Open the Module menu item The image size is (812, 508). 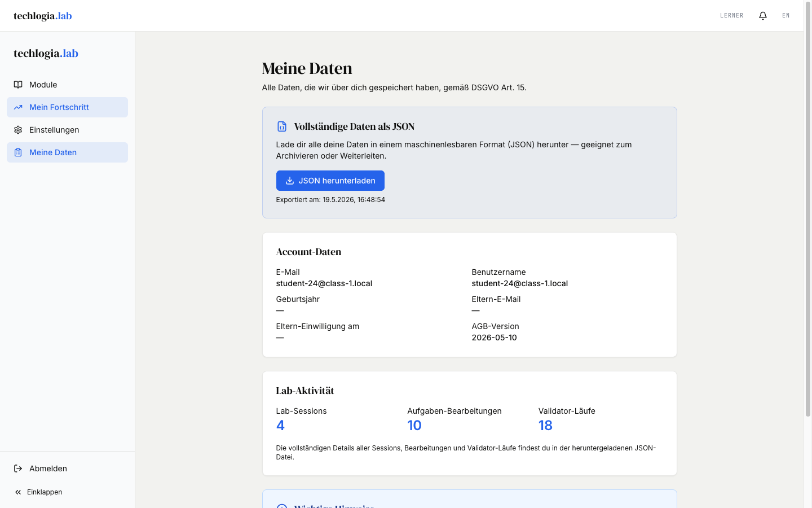tap(67, 85)
